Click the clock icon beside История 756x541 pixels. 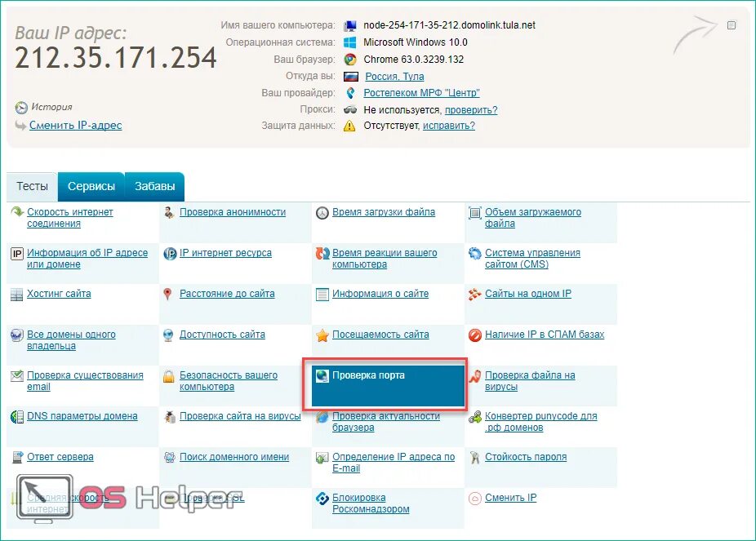(x=21, y=108)
